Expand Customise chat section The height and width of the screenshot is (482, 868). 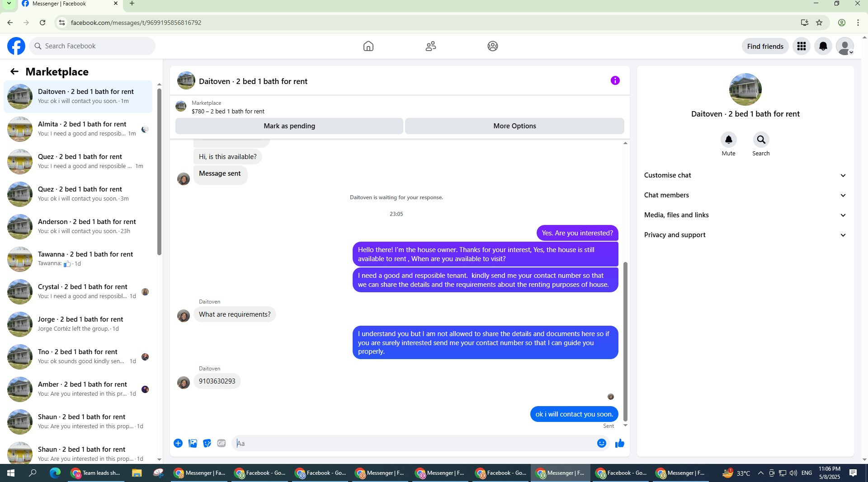pyautogui.click(x=745, y=175)
